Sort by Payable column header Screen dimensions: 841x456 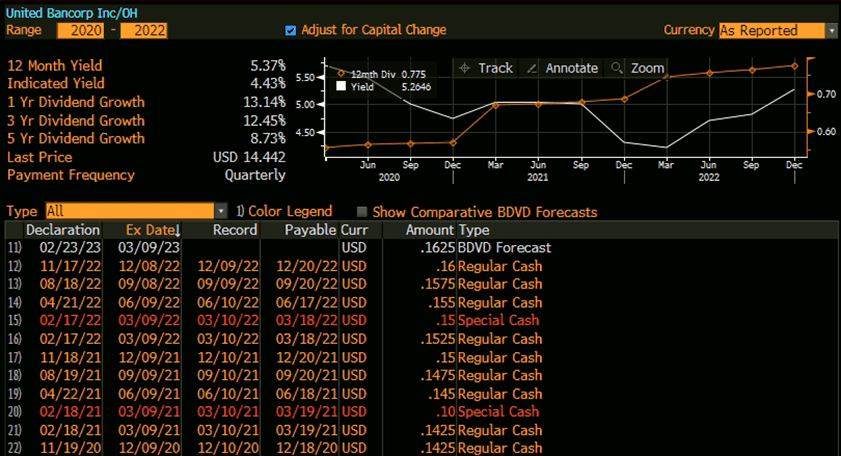[311, 230]
